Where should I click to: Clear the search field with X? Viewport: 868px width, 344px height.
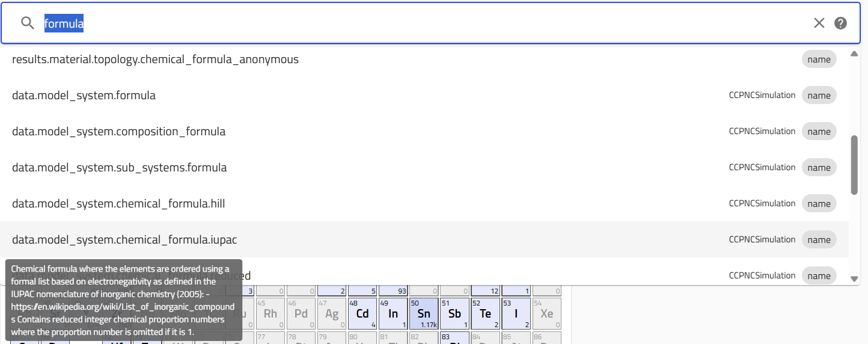point(819,23)
